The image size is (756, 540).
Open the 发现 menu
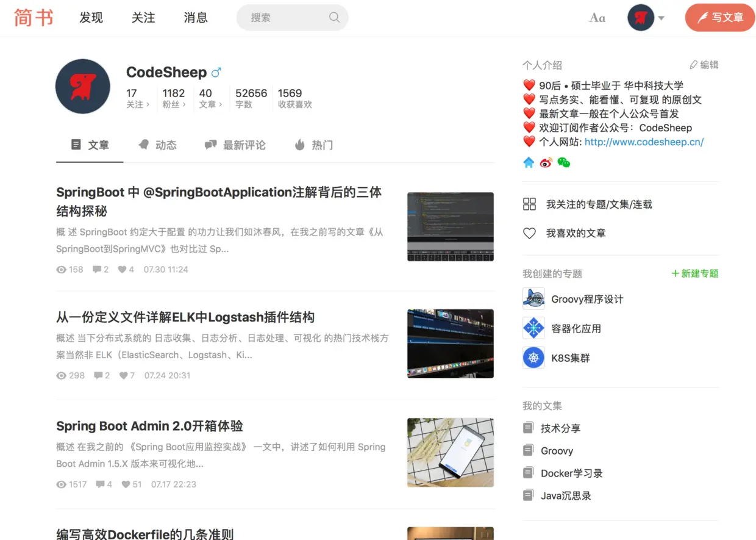tap(90, 18)
